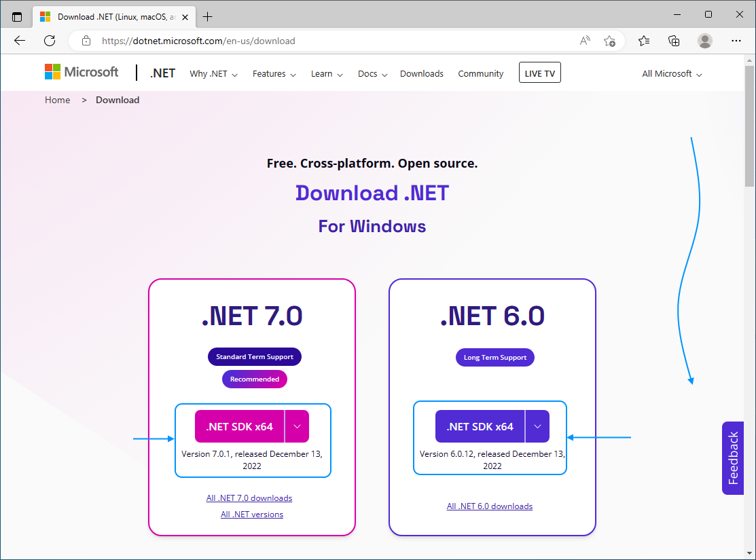756x560 pixels.
Task: Maximize the browser window
Action: click(x=708, y=14)
